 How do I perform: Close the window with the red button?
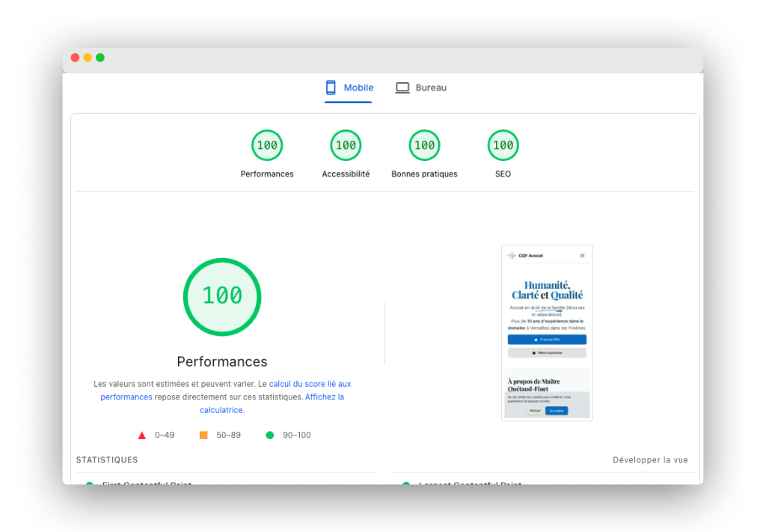pos(75,58)
